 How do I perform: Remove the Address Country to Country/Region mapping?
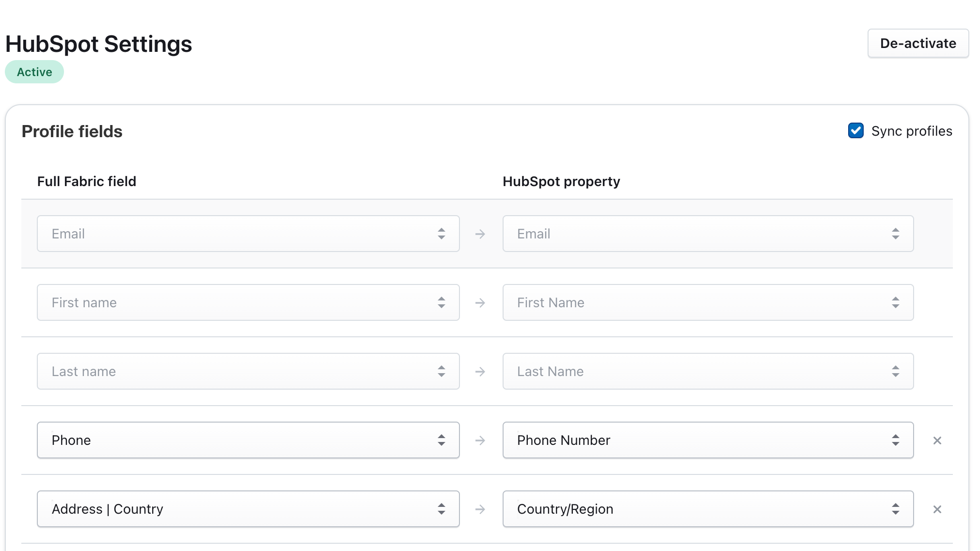[x=937, y=509]
